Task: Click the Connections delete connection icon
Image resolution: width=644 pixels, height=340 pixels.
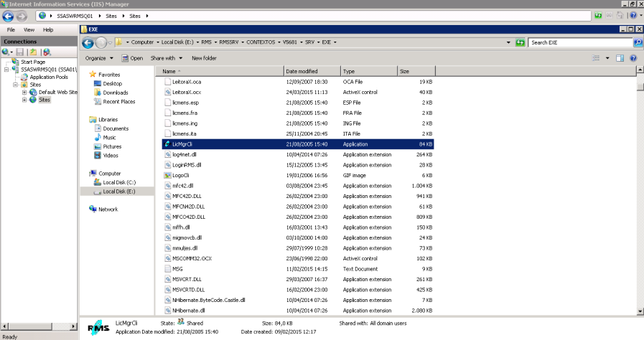Action: coord(47,52)
